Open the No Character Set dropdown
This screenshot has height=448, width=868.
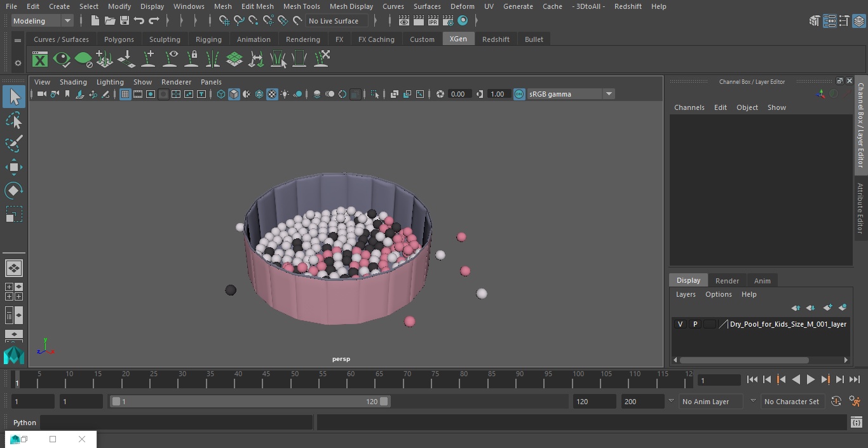tap(792, 402)
